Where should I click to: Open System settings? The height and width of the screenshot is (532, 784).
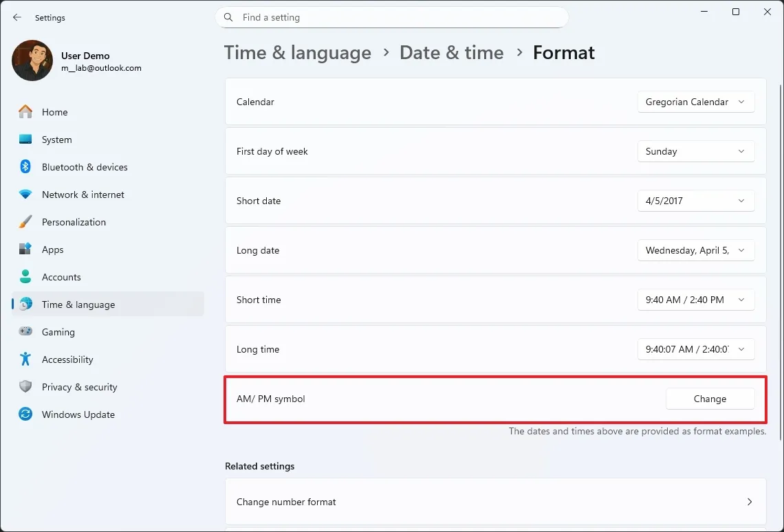(x=56, y=139)
